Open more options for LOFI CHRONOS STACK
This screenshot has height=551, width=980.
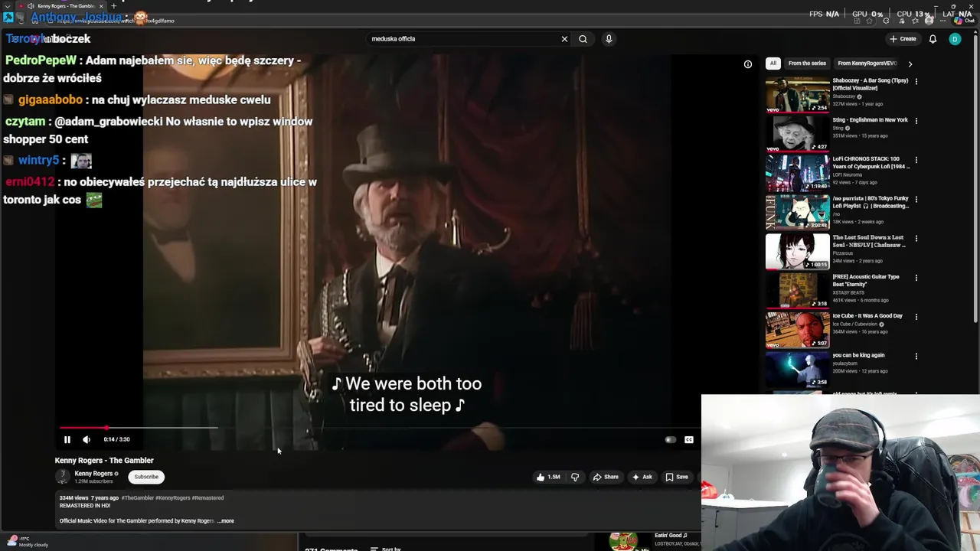pyautogui.click(x=916, y=159)
